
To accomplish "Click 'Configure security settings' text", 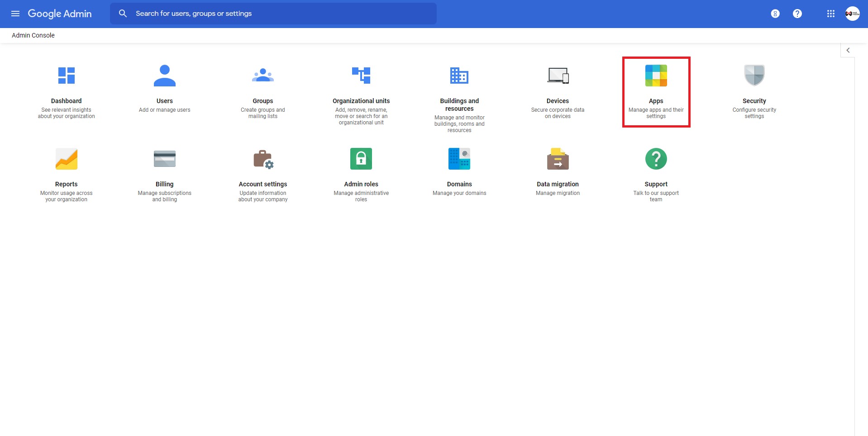I will click(x=754, y=113).
